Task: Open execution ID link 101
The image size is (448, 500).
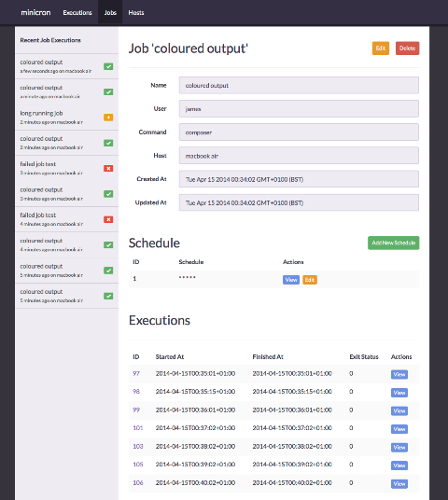Action: coord(138,428)
